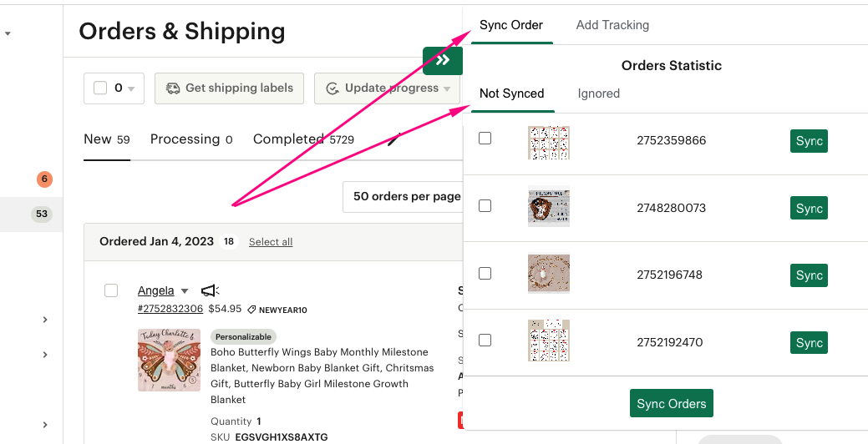Sync order 2752196748
This screenshot has width=868, height=444.
tap(808, 275)
